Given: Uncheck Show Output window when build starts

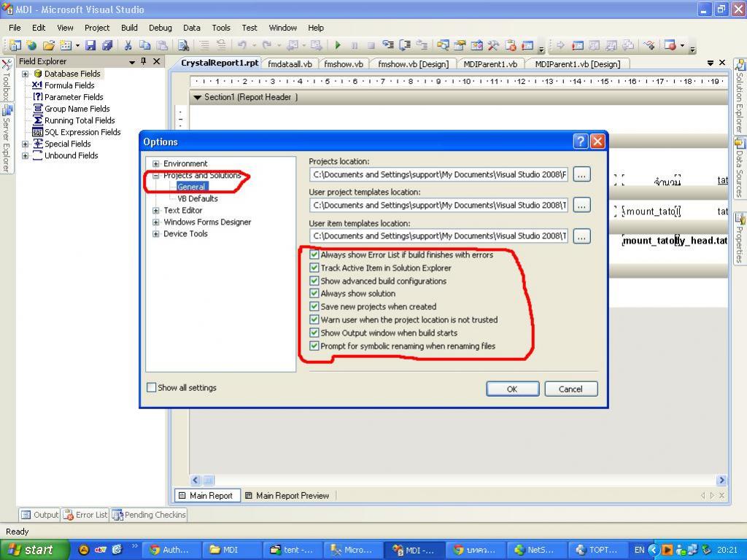Looking at the screenshot, I should (314, 332).
